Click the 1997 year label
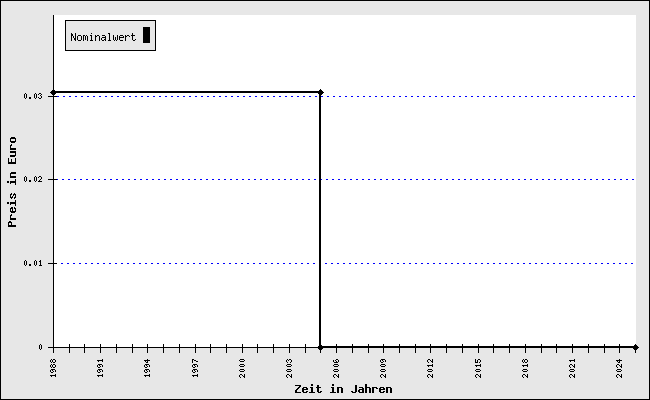The image size is (650, 400). (195, 368)
